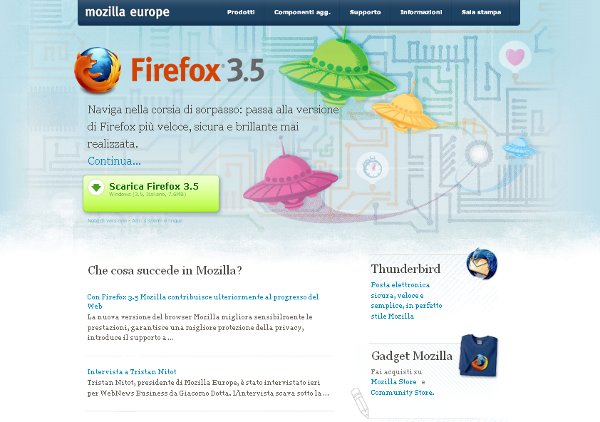Click the mozilla europe site title
600x422 pixels.
(127, 12)
